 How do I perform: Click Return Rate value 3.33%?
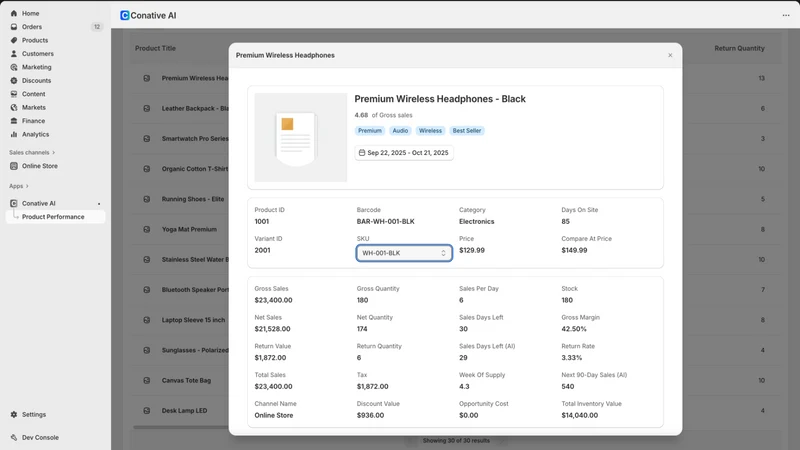(x=571, y=358)
